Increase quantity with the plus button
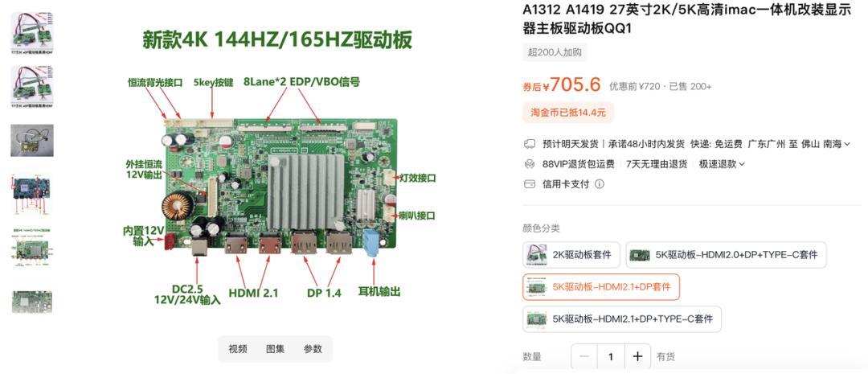Screen dimensions: 868x374 [637, 356]
